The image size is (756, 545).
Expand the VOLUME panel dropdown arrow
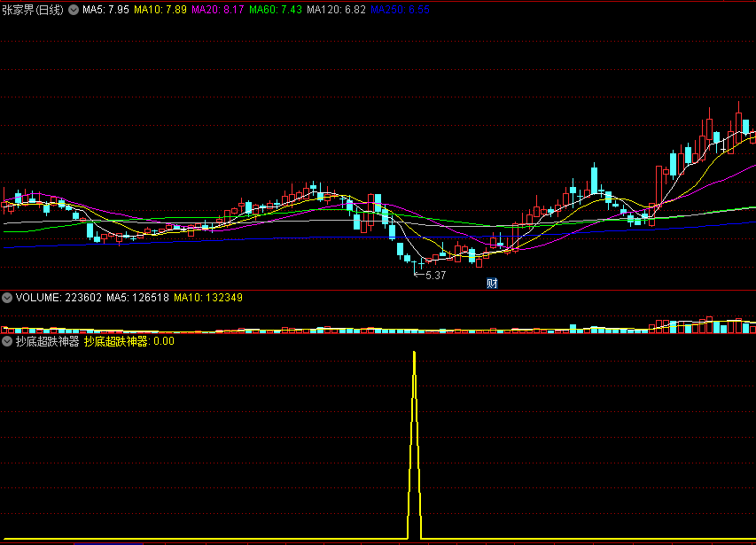click(7, 298)
